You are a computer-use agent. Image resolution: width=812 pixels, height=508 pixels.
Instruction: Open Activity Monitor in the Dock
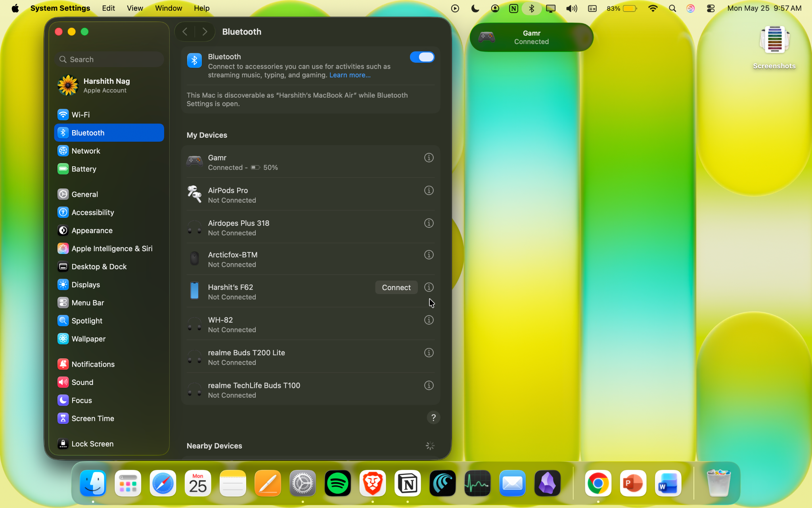tap(477, 483)
